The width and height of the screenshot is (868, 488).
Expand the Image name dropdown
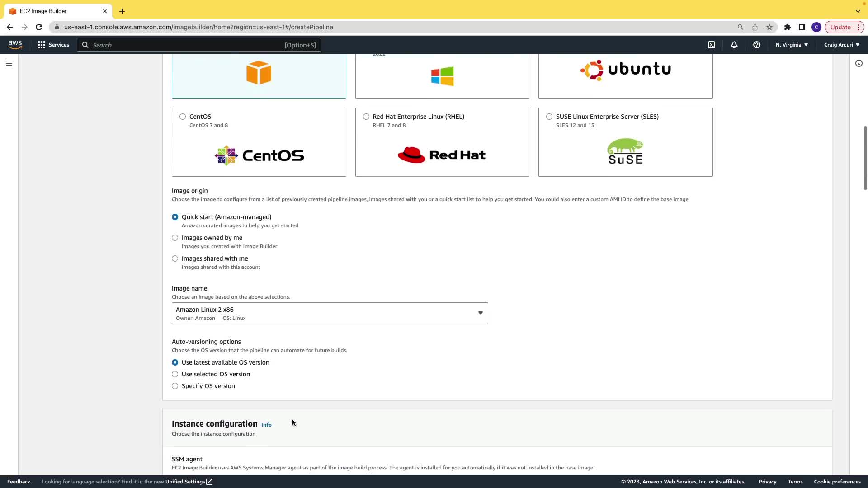[330, 313]
